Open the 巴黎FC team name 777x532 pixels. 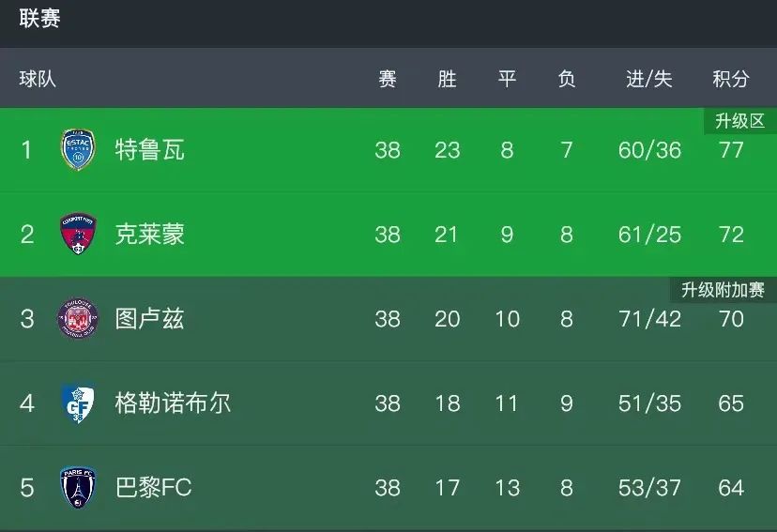tap(153, 488)
